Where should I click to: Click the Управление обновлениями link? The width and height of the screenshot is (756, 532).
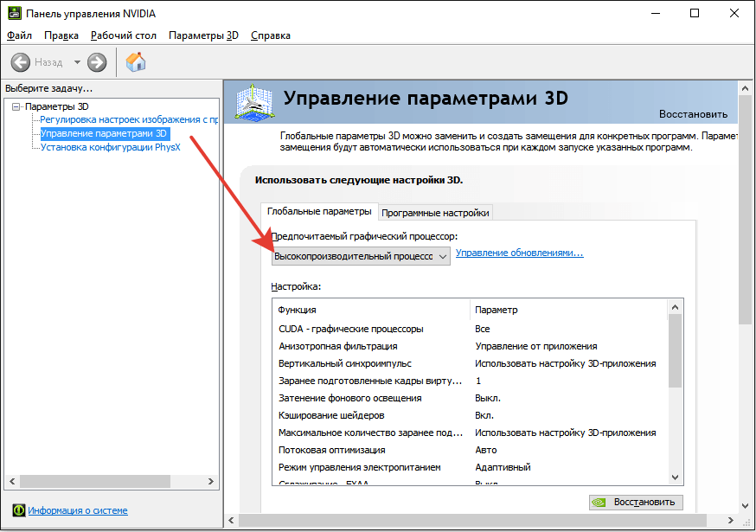(x=519, y=253)
